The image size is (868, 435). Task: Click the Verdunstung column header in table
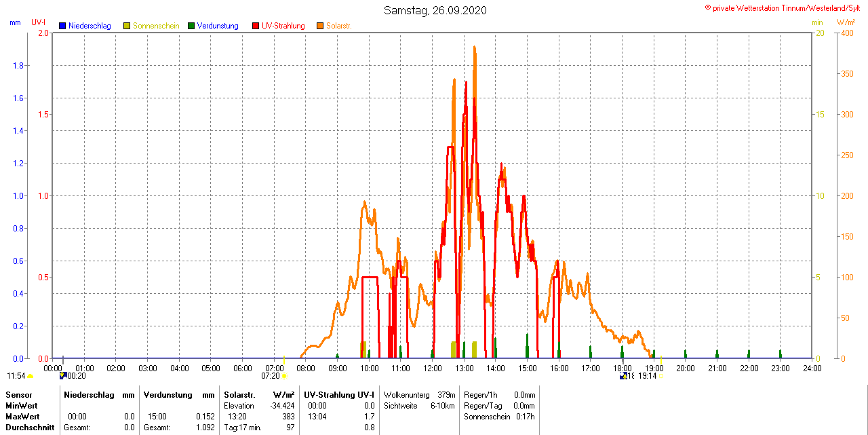click(x=167, y=395)
